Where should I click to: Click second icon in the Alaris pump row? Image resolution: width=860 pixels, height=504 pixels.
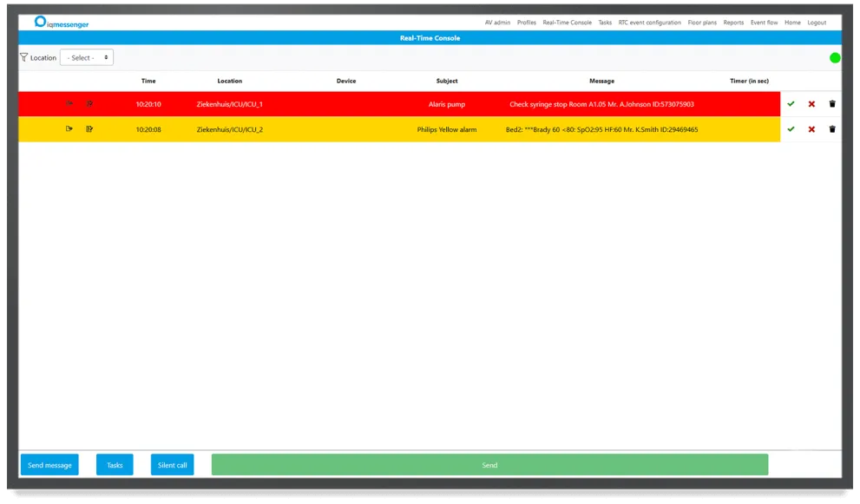click(89, 103)
